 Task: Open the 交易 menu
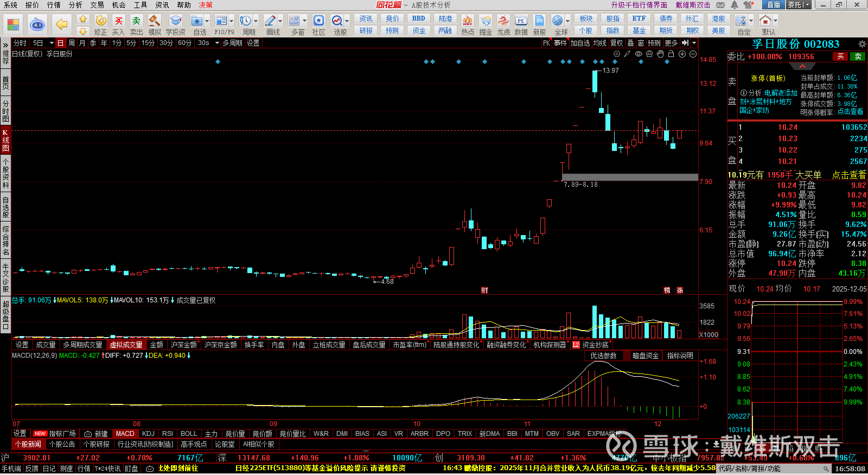(x=97, y=5)
